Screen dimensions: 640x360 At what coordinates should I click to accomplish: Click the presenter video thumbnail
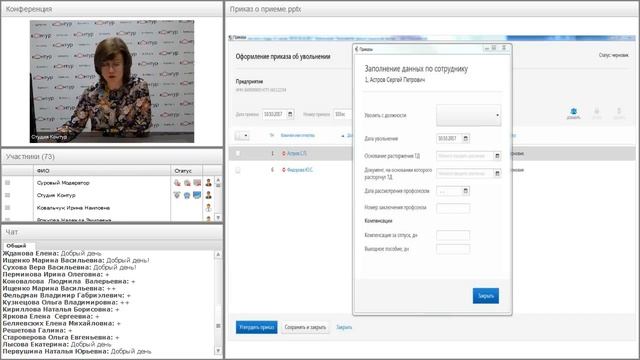[112, 81]
